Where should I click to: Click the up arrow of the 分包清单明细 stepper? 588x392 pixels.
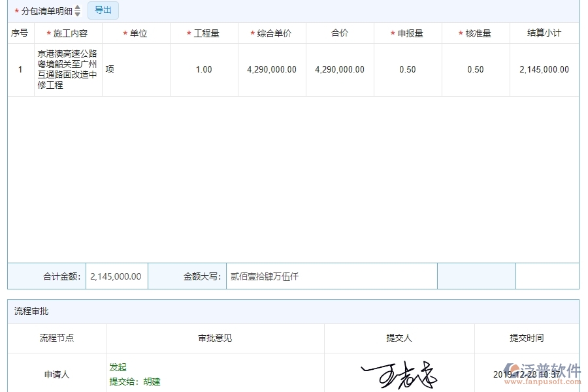tap(76, 8)
